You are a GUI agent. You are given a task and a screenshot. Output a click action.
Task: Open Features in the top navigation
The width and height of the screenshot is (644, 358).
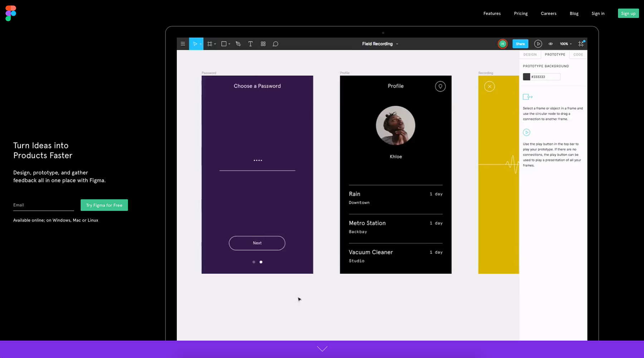(x=492, y=14)
